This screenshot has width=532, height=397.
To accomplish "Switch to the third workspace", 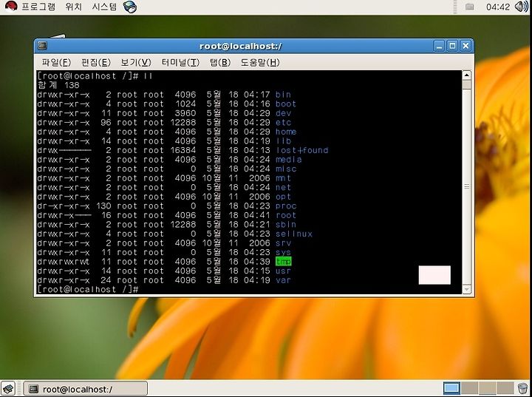I will tap(488, 388).
